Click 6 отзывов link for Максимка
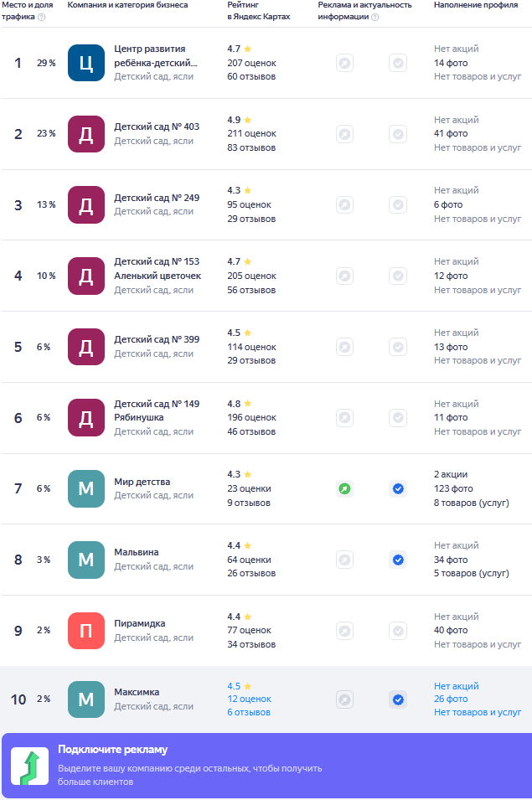Image resolution: width=532 pixels, height=800 pixels. pyautogui.click(x=249, y=713)
